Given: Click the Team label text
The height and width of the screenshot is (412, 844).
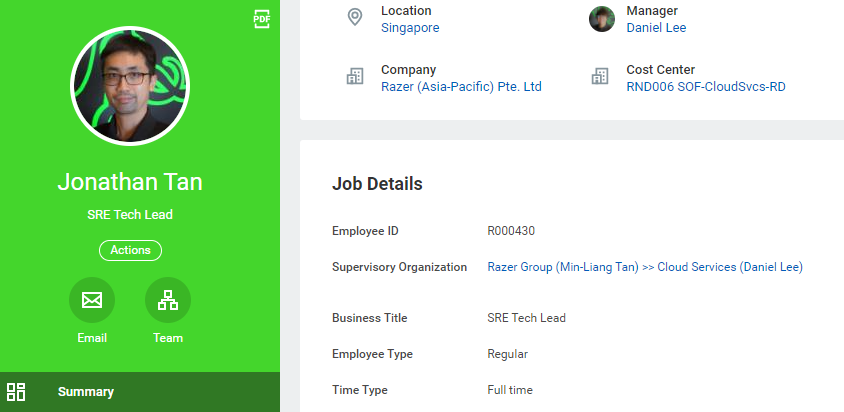Looking at the screenshot, I should pos(168,338).
